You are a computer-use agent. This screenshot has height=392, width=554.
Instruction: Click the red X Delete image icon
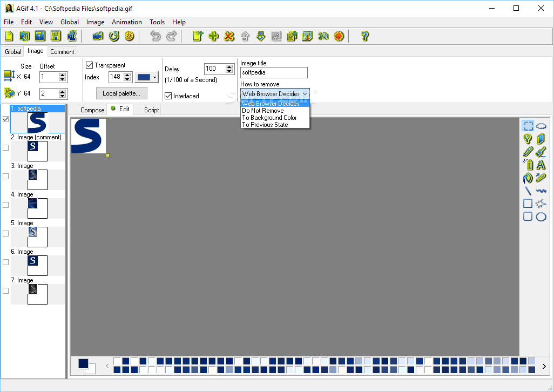[x=229, y=36]
